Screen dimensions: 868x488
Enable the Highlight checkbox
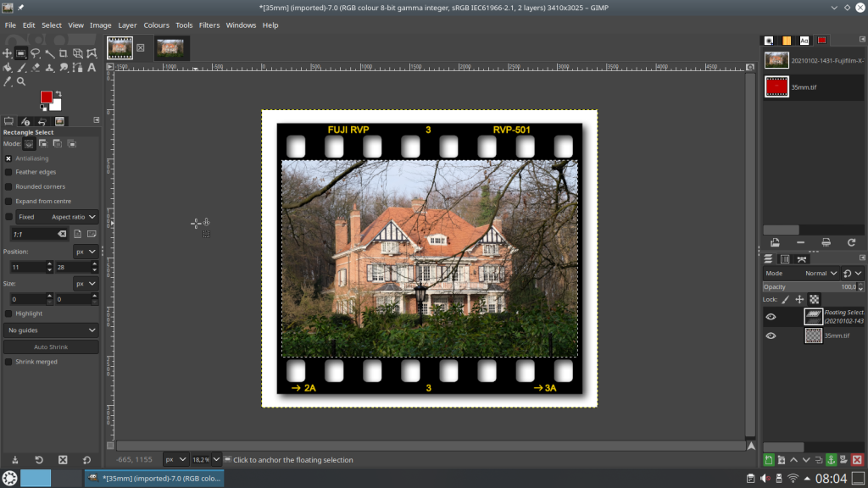(x=8, y=313)
